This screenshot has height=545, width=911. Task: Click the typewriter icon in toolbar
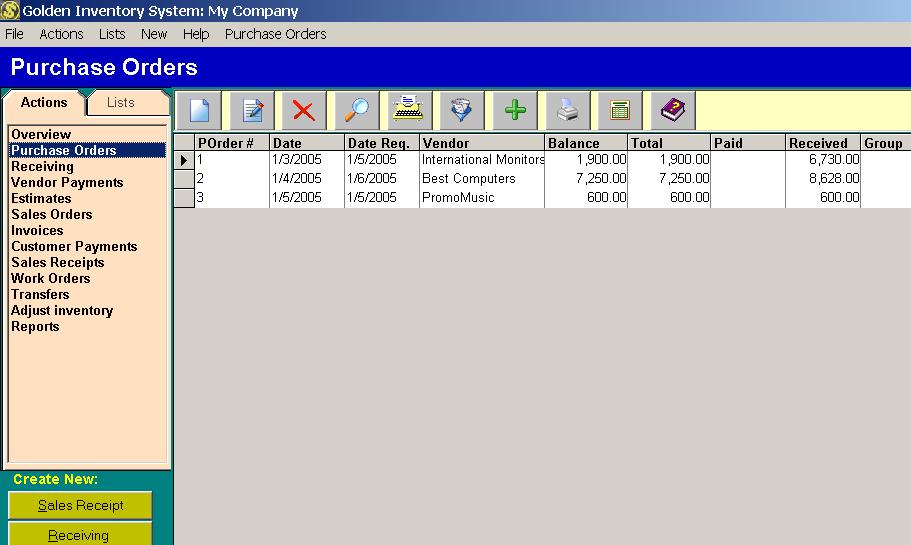408,110
